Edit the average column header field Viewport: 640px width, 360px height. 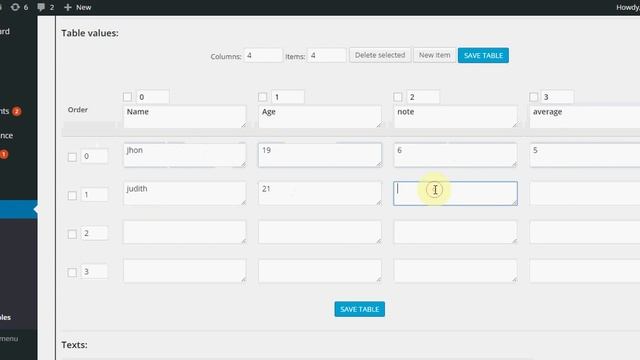pos(584,116)
